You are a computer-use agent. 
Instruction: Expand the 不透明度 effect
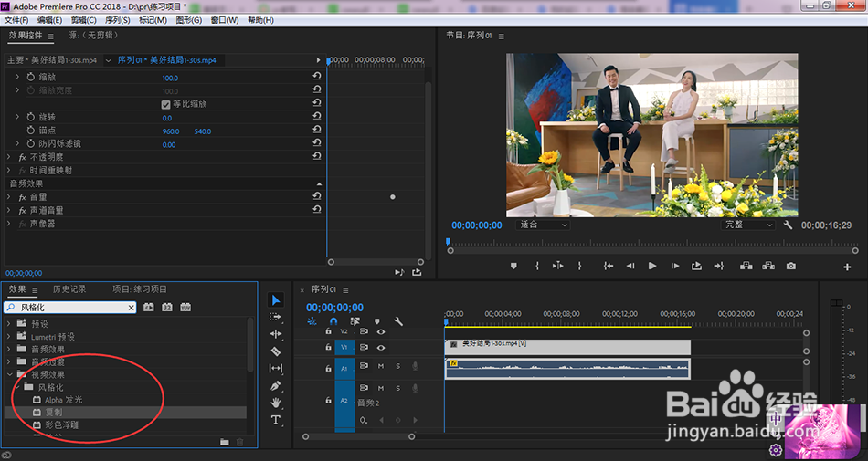tap(8, 157)
